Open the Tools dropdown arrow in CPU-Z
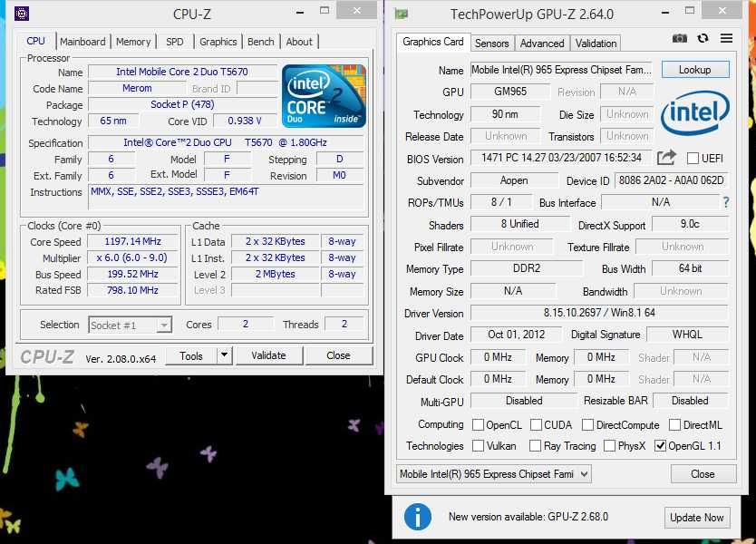The height and width of the screenshot is (544, 756). [x=224, y=355]
